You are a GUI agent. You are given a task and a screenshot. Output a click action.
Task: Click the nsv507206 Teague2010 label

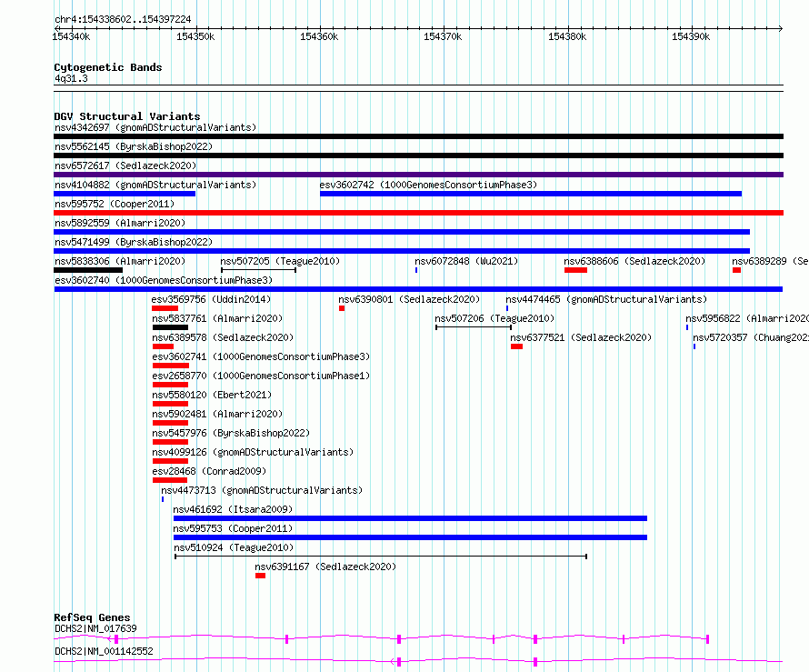click(x=494, y=318)
